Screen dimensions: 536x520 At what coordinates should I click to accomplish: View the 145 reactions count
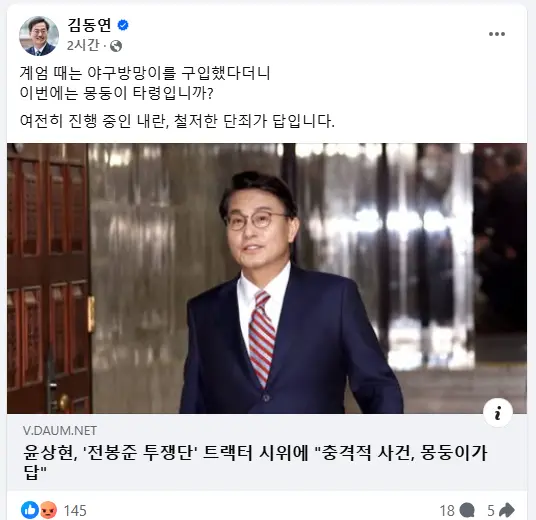(x=75, y=511)
